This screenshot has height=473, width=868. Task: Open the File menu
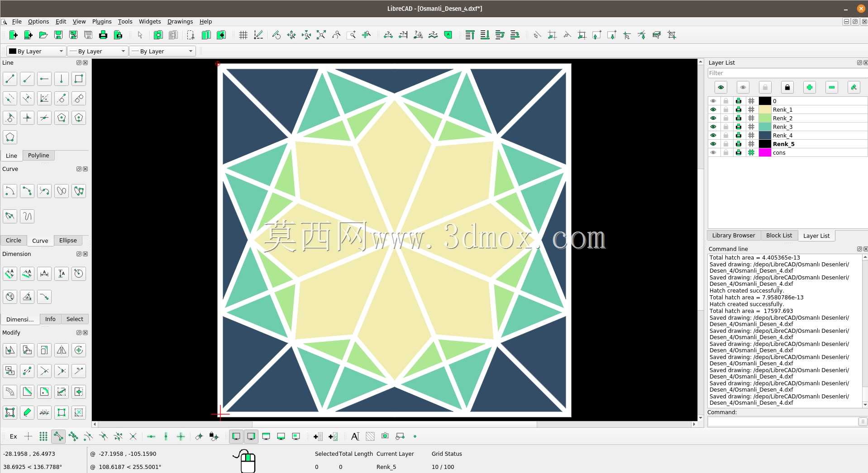click(17, 21)
